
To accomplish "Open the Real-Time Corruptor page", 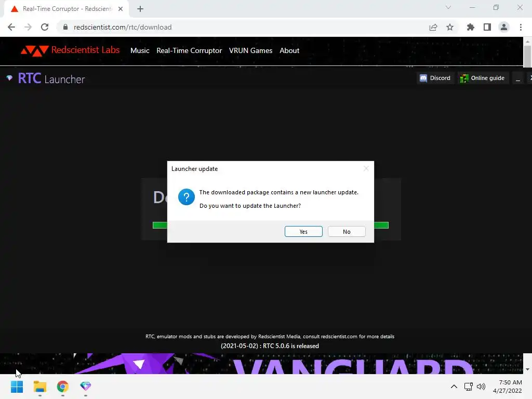I will (x=189, y=50).
